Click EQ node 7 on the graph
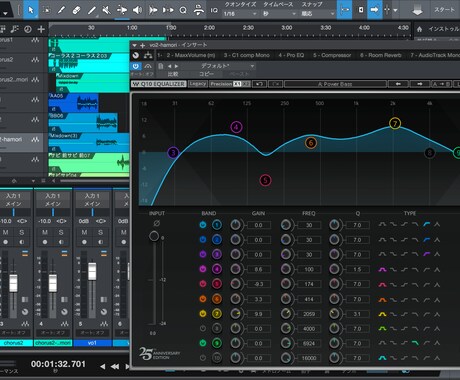This screenshot has height=380, width=460. pyautogui.click(x=395, y=123)
